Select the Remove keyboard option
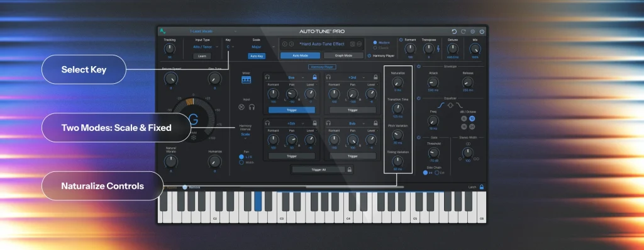 185,187
